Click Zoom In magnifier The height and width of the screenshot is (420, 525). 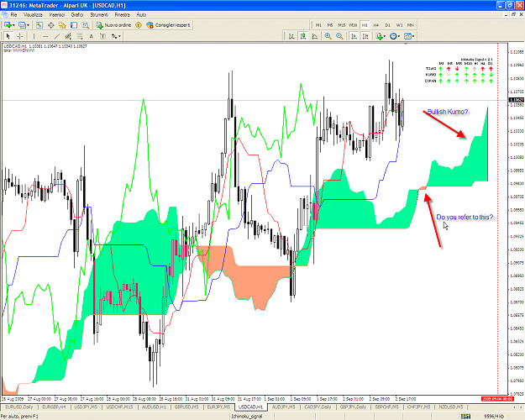pos(328,36)
